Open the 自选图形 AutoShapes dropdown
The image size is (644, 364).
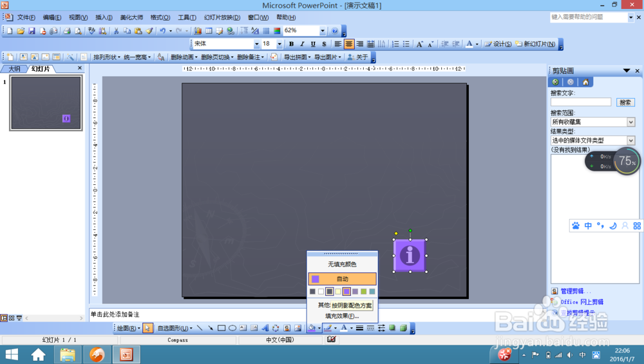[x=175, y=328]
